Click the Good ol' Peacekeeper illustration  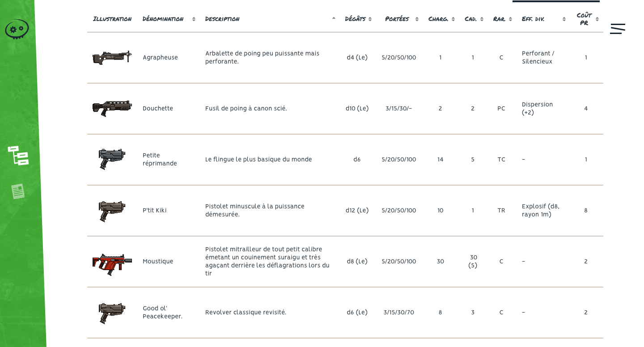click(x=112, y=313)
